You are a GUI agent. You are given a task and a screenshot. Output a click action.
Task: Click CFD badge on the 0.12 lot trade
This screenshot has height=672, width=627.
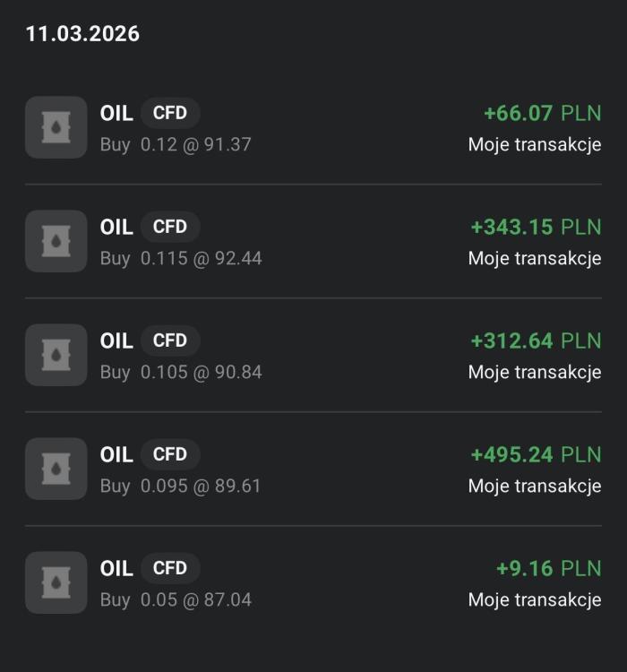(170, 113)
